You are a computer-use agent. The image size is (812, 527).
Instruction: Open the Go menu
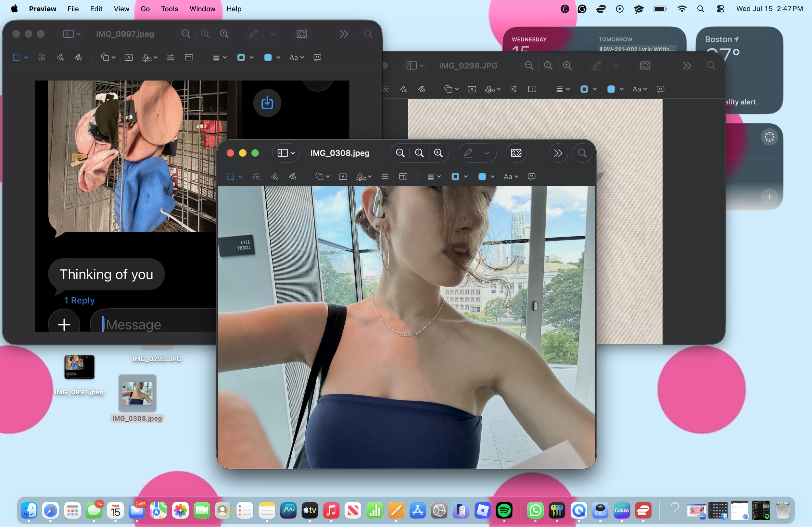tap(145, 9)
